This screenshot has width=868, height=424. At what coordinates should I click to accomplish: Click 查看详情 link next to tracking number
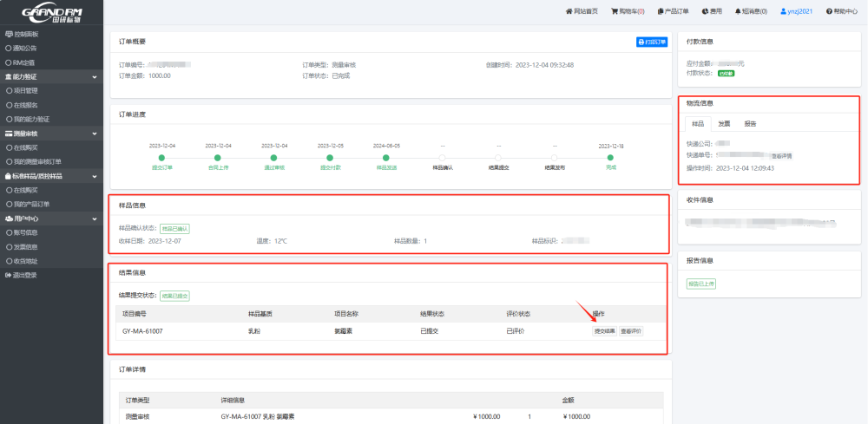pos(780,155)
